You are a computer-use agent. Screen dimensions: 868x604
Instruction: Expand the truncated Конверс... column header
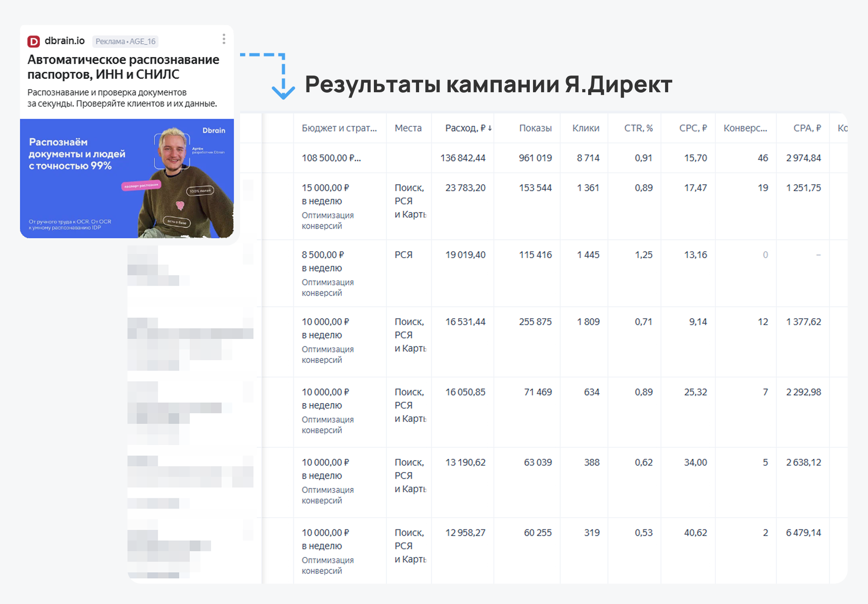pyautogui.click(x=745, y=128)
